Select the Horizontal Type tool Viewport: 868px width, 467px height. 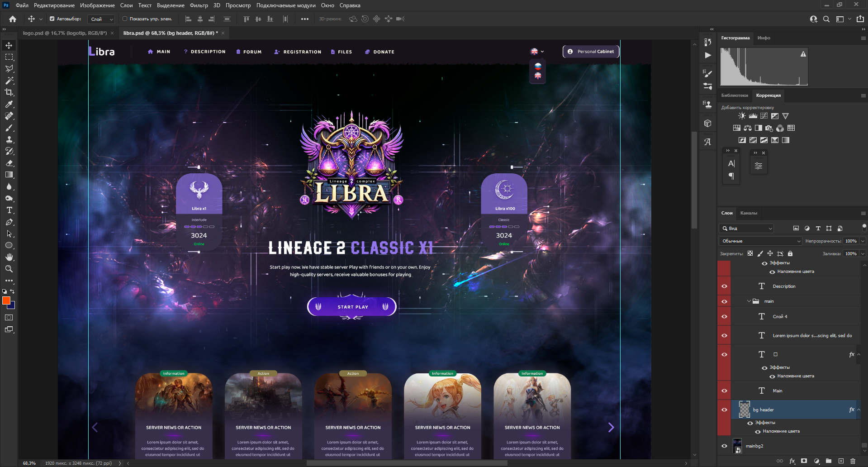pyautogui.click(x=9, y=210)
